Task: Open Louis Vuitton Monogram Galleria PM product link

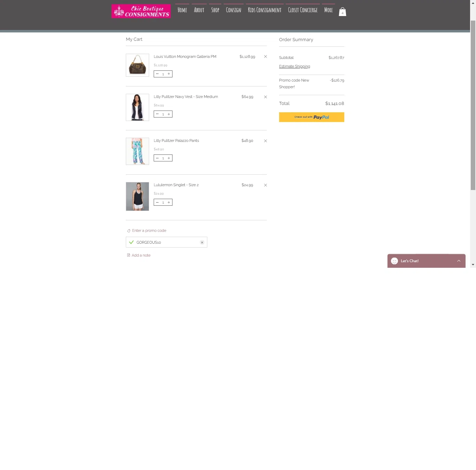Action: [185, 56]
